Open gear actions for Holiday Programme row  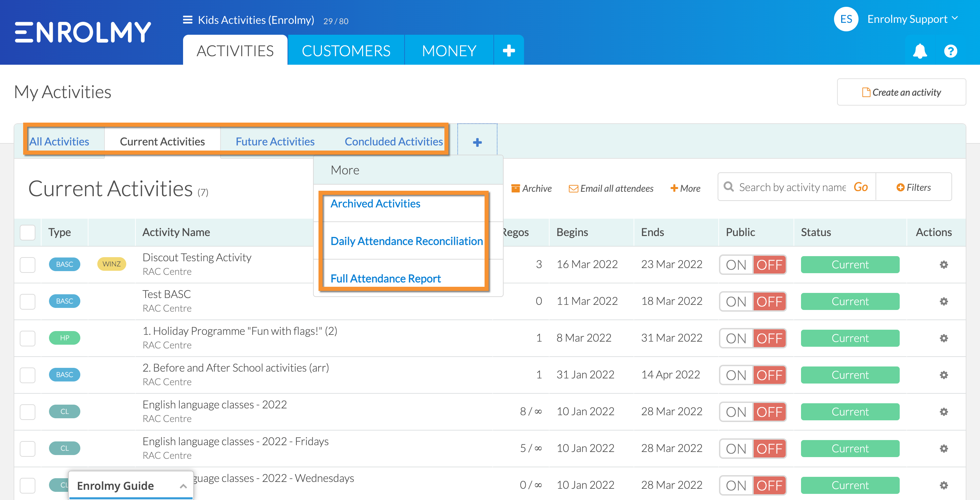click(944, 338)
